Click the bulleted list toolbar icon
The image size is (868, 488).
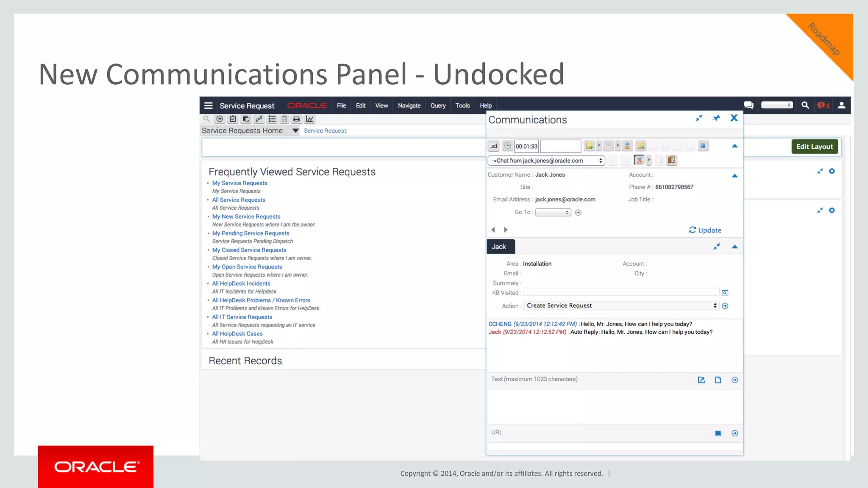[x=272, y=119]
